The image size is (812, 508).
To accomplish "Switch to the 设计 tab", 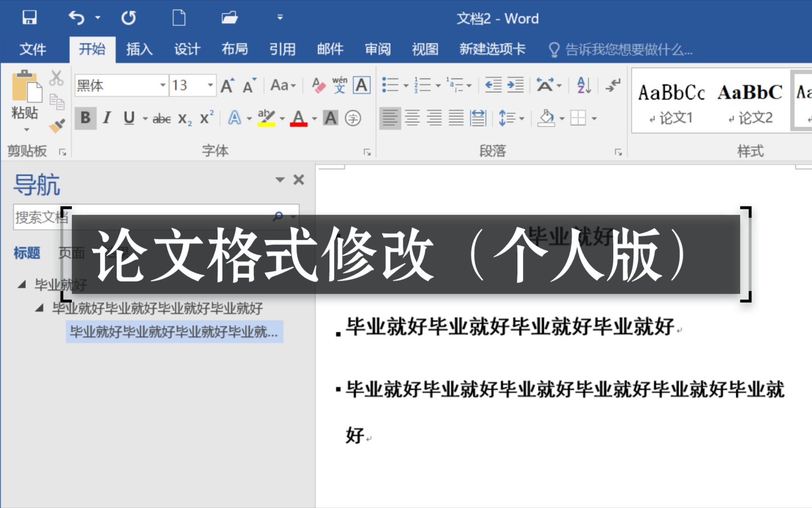I will click(x=187, y=49).
